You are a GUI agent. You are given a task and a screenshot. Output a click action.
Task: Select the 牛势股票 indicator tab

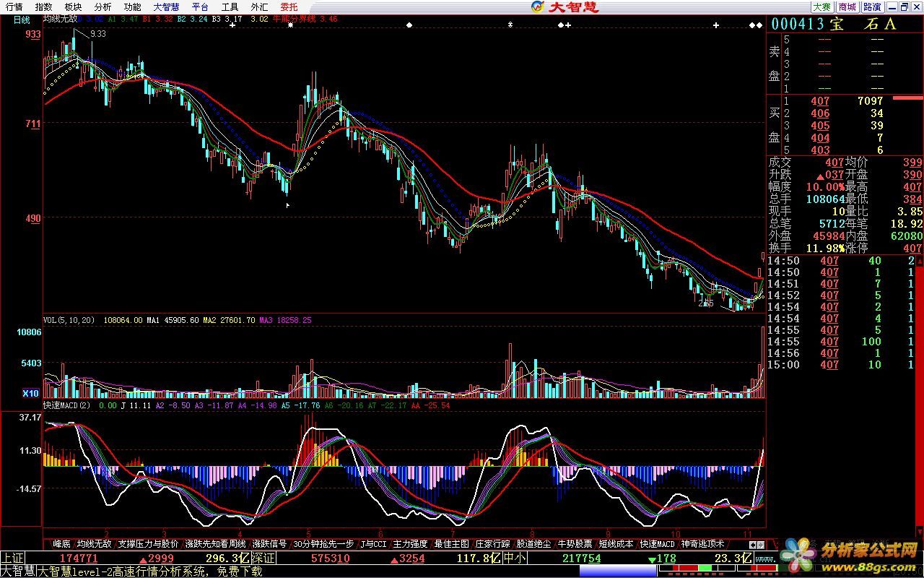tap(575, 543)
